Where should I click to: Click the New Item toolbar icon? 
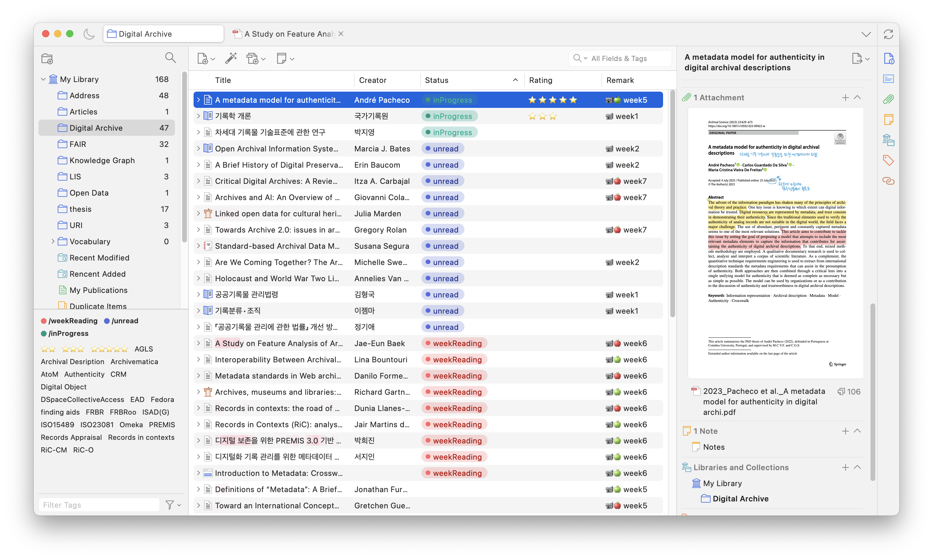[206, 59]
